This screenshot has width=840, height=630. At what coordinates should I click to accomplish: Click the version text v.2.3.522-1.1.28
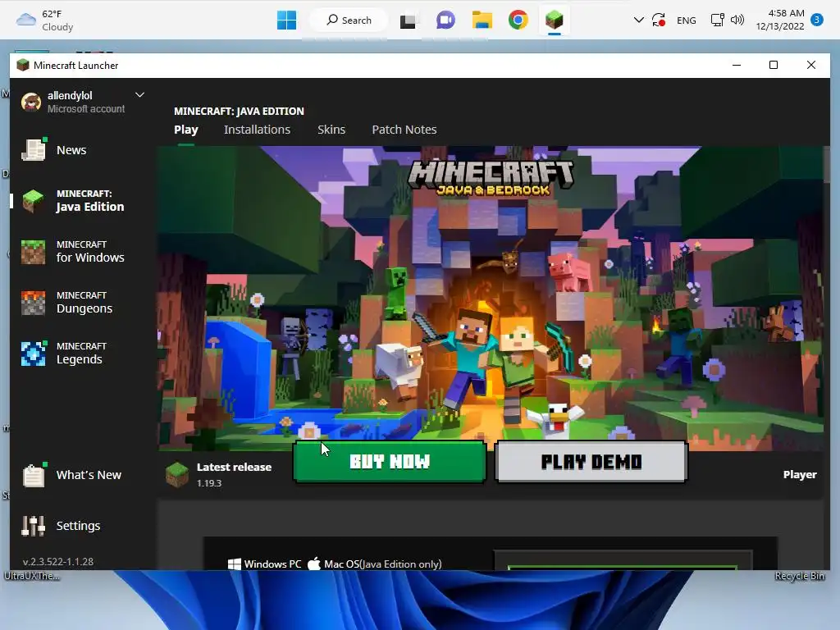click(x=58, y=561)
